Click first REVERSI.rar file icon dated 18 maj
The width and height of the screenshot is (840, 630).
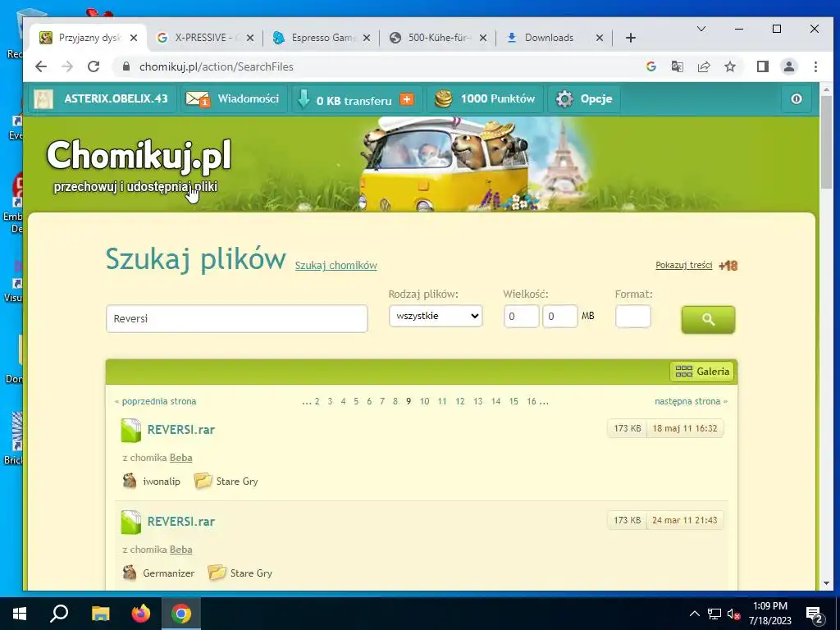(130, 430)
